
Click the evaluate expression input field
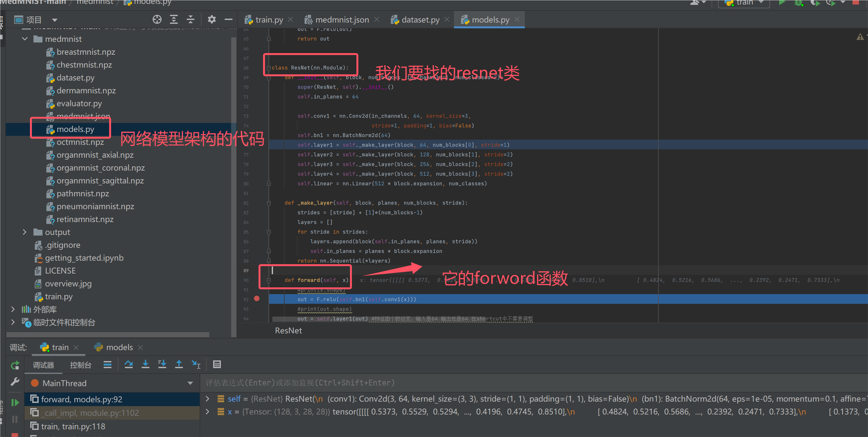pyautogui.click(x=534, y=383)
